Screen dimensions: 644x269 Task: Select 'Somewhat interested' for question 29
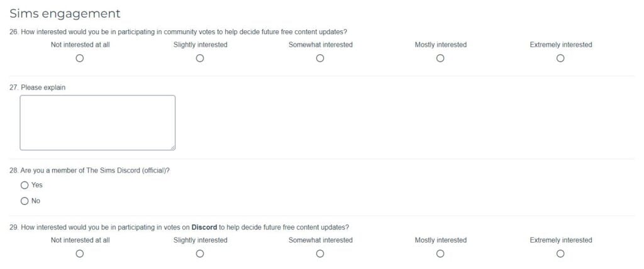320,254
